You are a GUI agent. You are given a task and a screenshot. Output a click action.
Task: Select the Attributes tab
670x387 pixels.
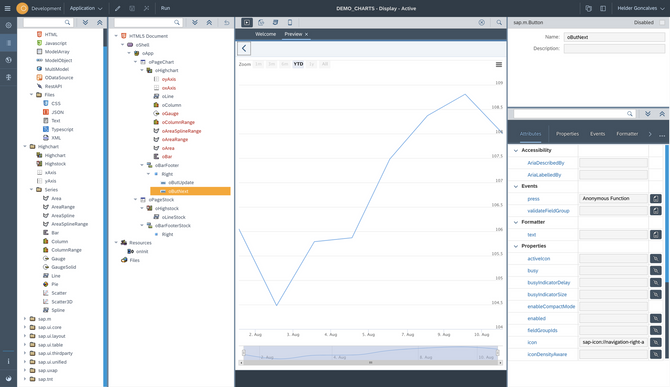(530, 134)
